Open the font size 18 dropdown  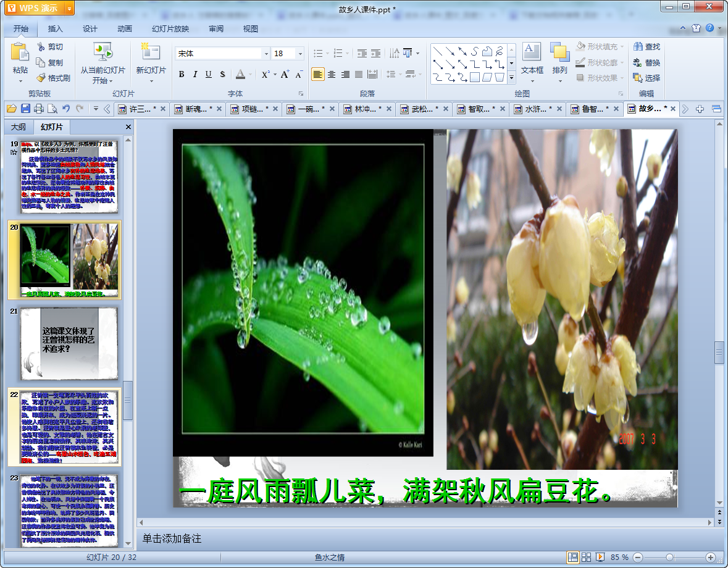point(300,53)
